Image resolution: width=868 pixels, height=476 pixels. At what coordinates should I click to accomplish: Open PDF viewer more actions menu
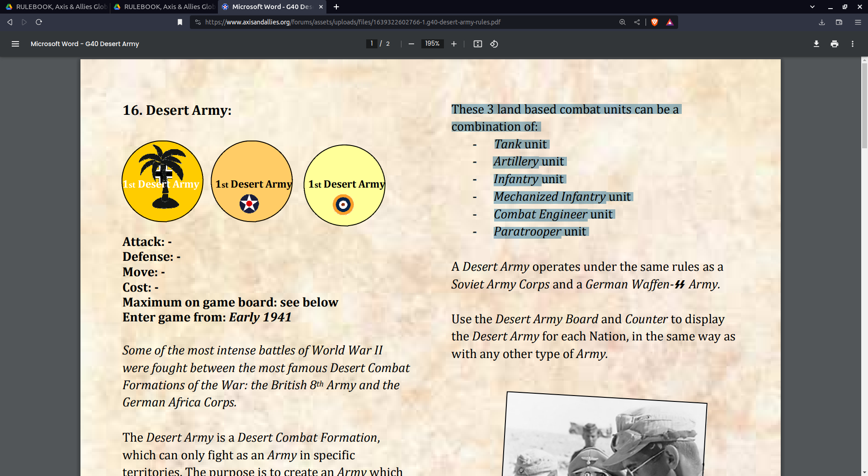pos(853,44)
